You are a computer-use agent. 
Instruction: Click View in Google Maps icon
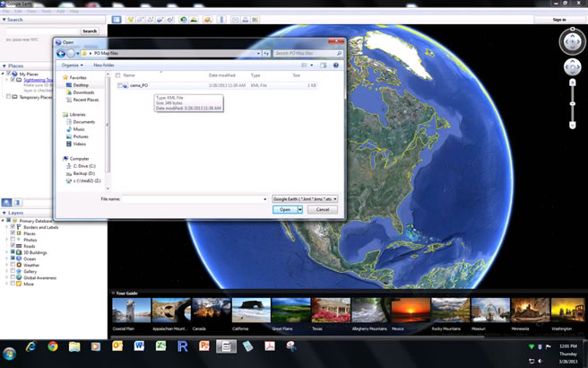(255, 20)
